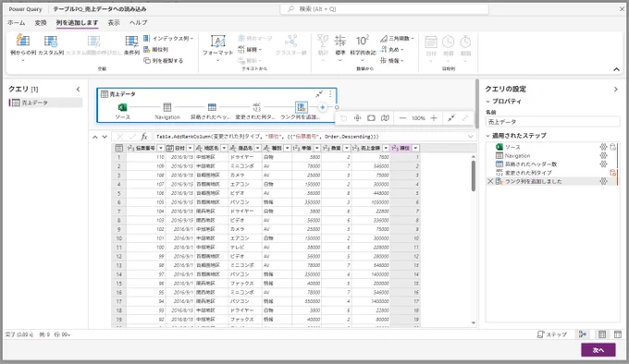Collapse the 適用されたステップ section

[487, 136]
